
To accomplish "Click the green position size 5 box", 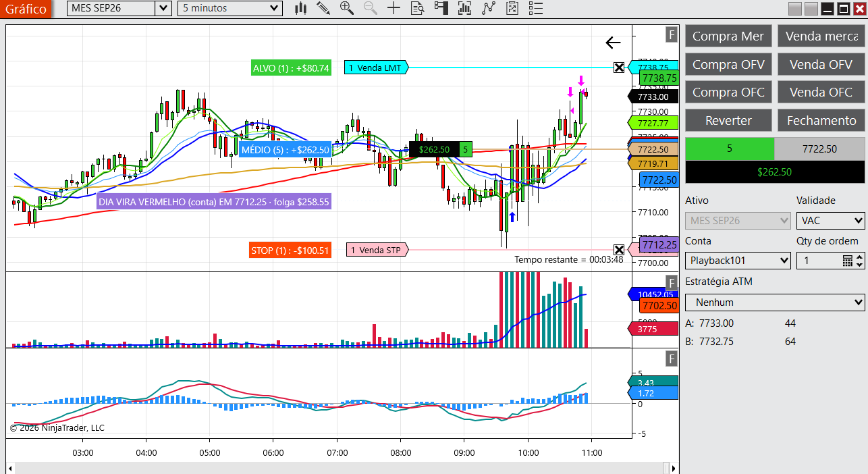I will [x=730, y=149].
